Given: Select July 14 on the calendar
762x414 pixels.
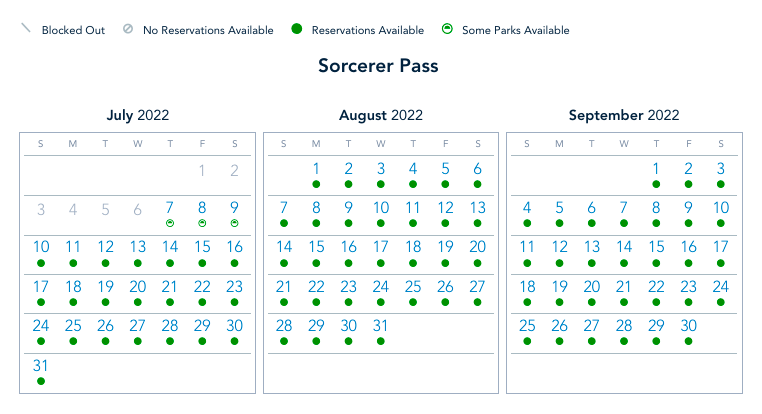Looking at the screenshot, I should 170,247.
